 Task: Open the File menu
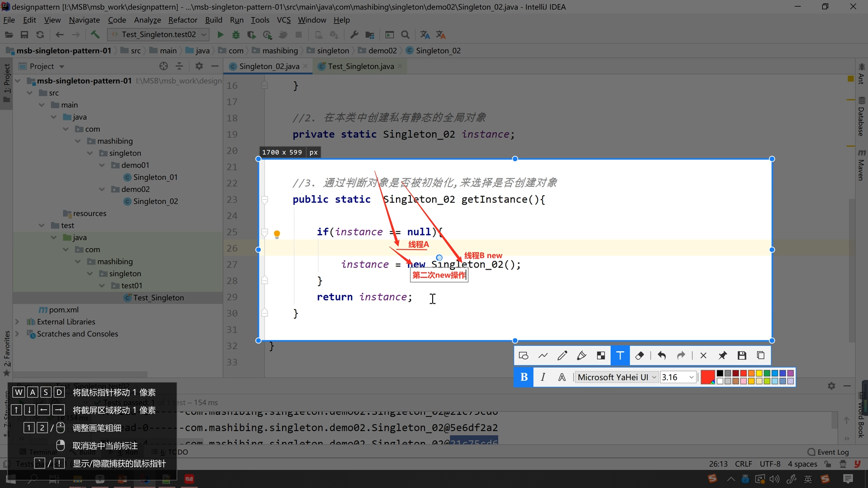9,20
